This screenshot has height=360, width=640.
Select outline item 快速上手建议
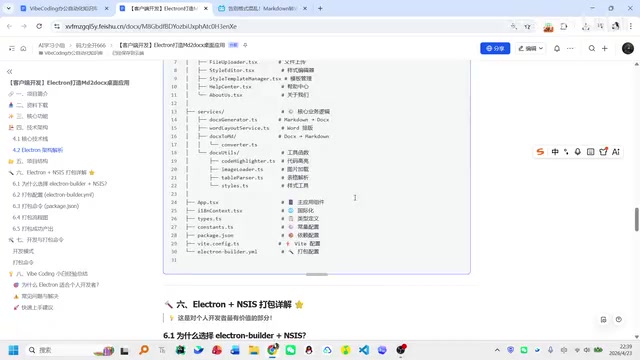(x=37, y=307)
